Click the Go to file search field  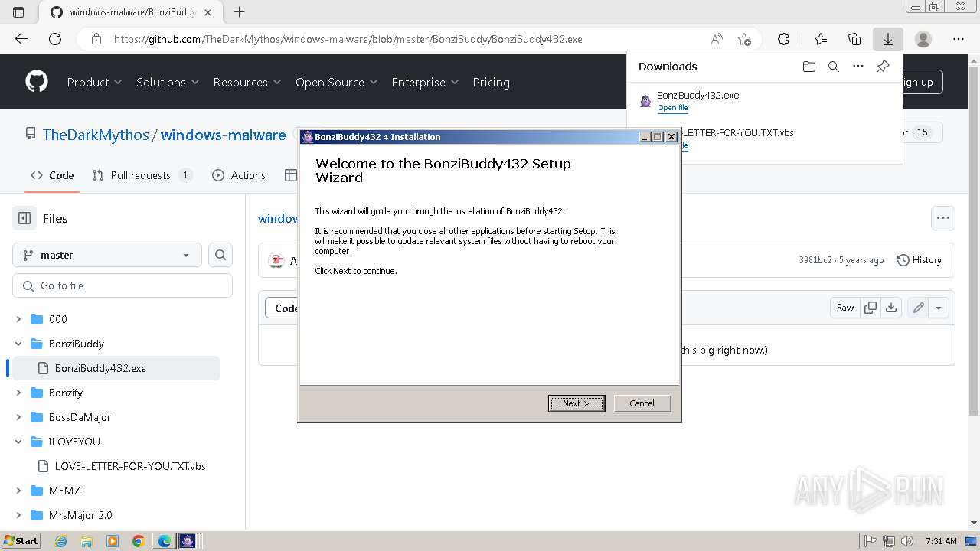pyautogui.click(x=122, y=285)
